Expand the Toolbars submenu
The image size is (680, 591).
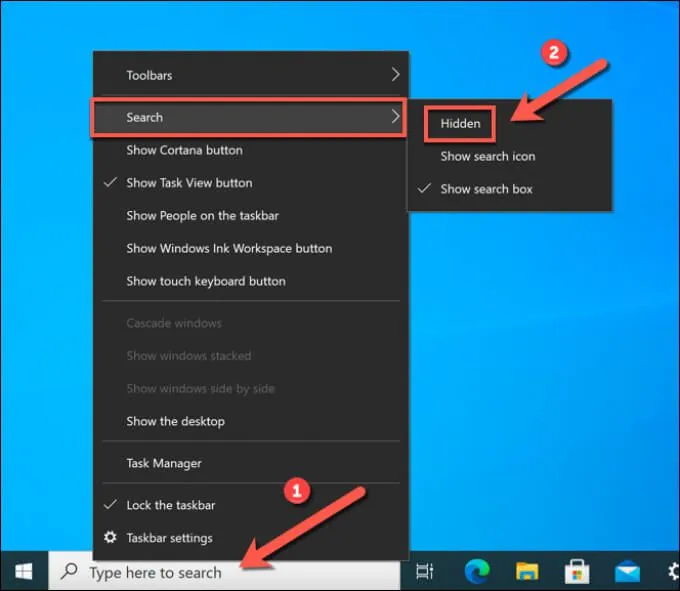tap(251, 75)
